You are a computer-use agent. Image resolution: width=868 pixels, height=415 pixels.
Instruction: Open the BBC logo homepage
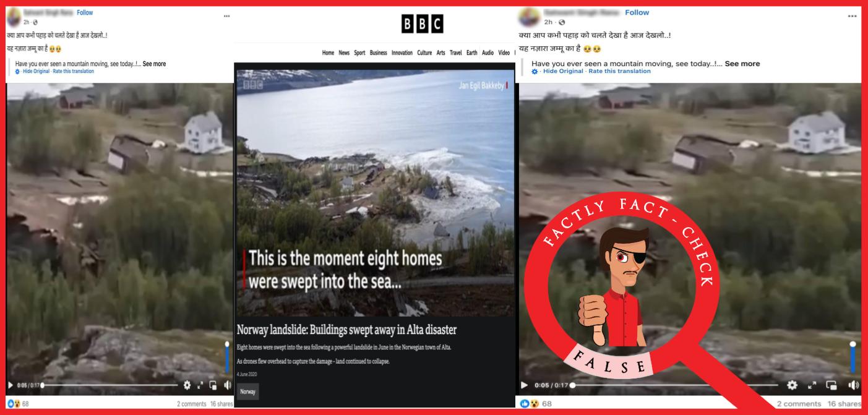pos(423,24)
